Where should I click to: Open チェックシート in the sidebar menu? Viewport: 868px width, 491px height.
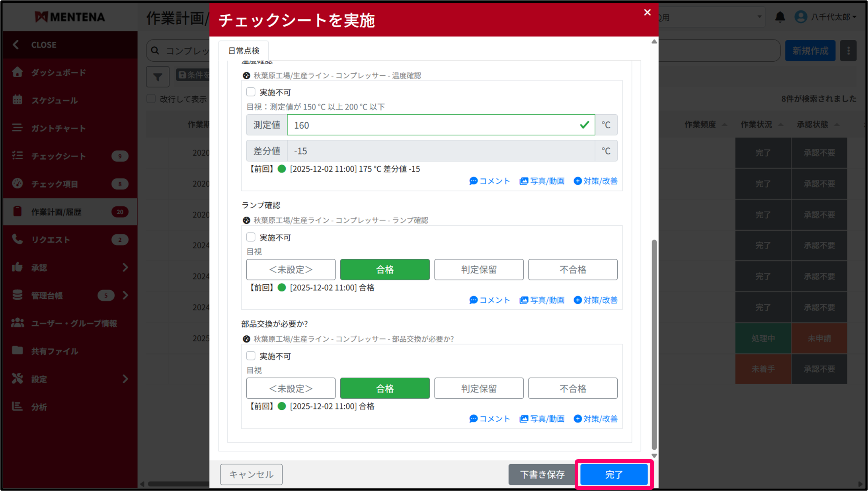(59, 156)
